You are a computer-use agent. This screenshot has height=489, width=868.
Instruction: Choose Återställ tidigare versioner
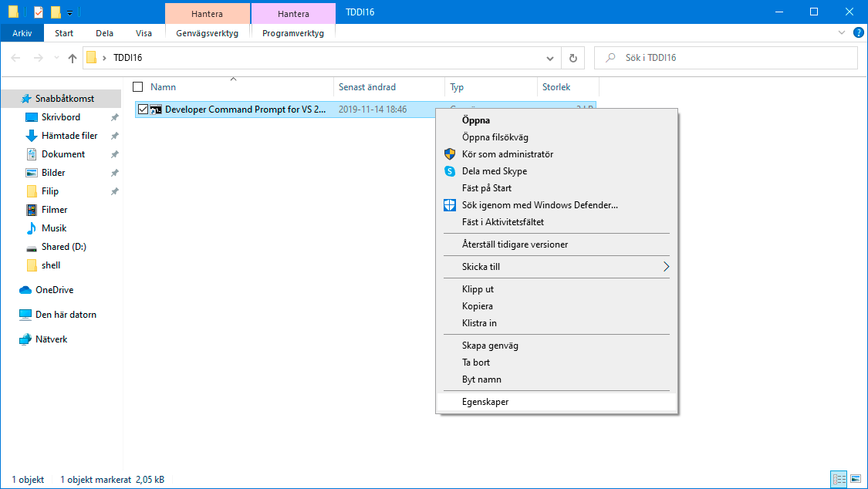(x=556, y=244)
